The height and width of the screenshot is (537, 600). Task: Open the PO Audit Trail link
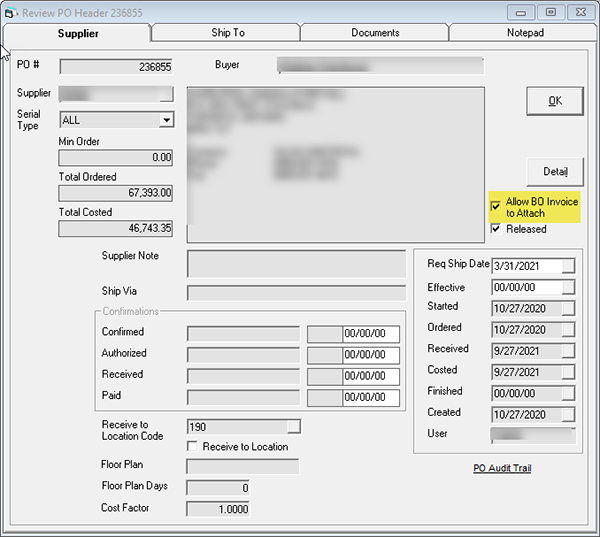(502, 468)
